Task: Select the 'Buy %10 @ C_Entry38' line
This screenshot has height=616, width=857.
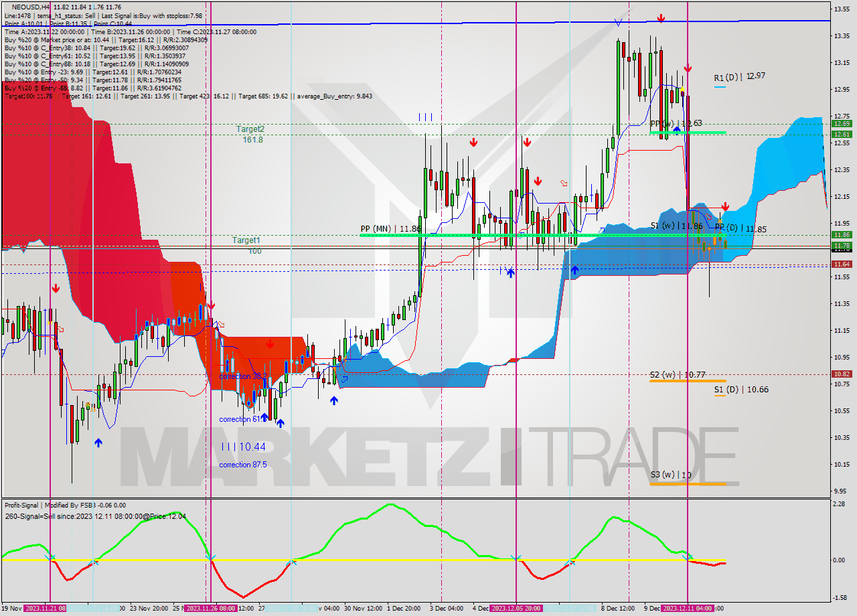Action: (96, 48)
